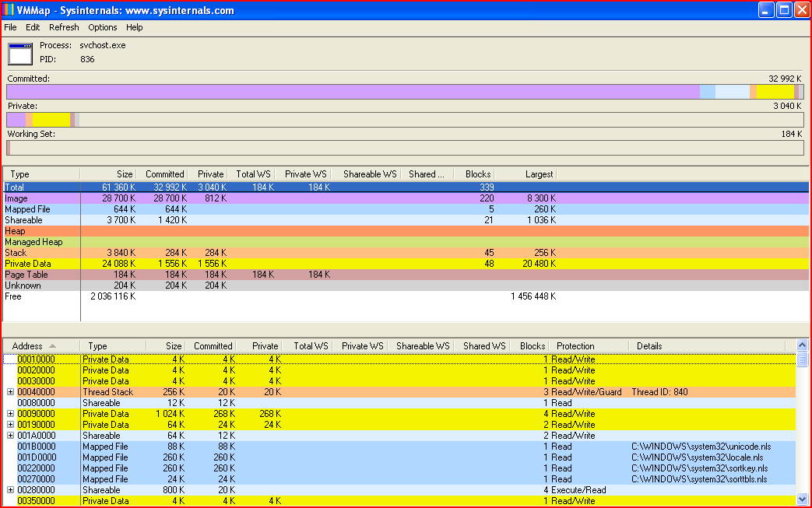Select the locale.nls mapped file row

(400, 457)
